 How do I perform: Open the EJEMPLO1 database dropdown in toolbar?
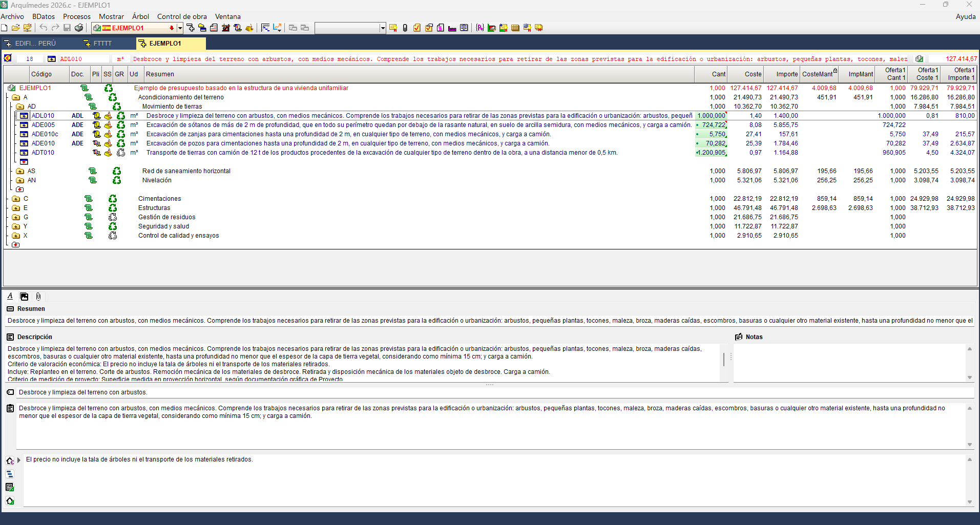[180, 28]
